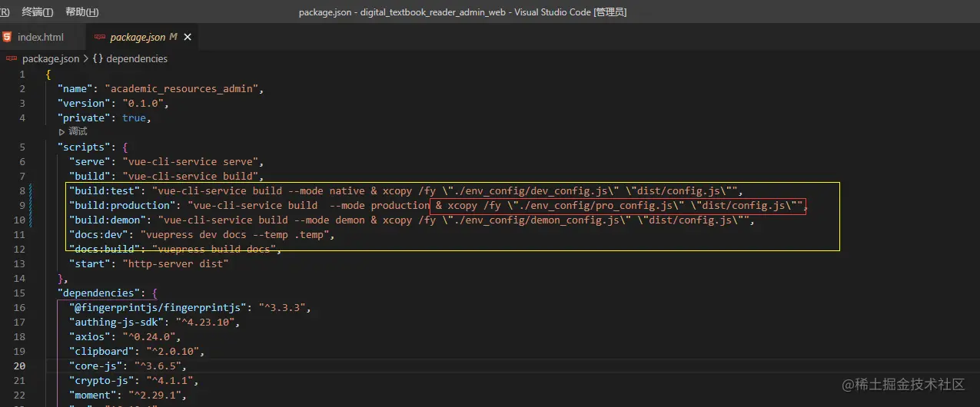Click the "authing-js-sdk" dependency
The width and height of the screenshot is (980, 407).
point(117,322)
